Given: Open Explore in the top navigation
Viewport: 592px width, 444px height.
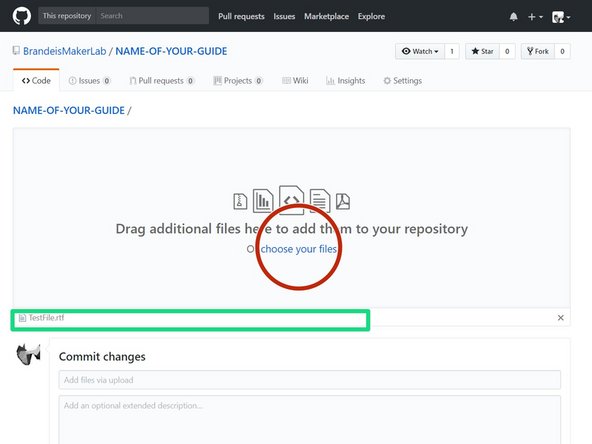Looking at the screenshot, I should (x=372, y=16).
